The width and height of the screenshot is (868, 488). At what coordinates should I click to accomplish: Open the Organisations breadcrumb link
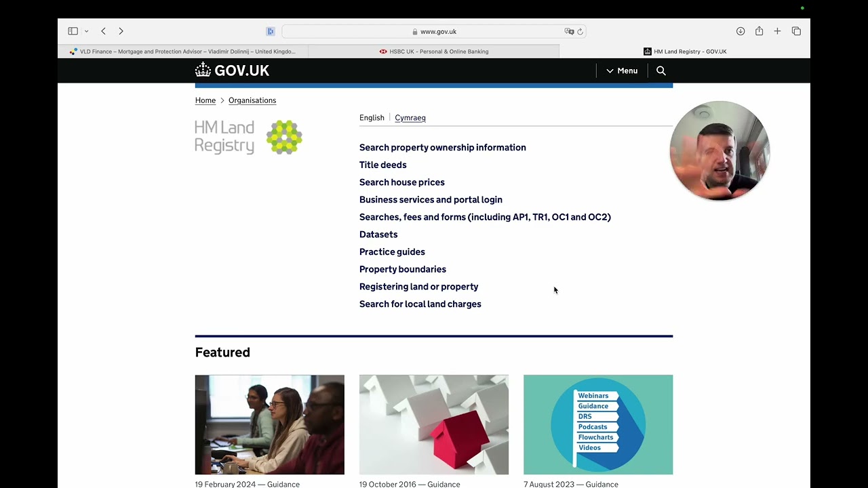click(252, 100)
